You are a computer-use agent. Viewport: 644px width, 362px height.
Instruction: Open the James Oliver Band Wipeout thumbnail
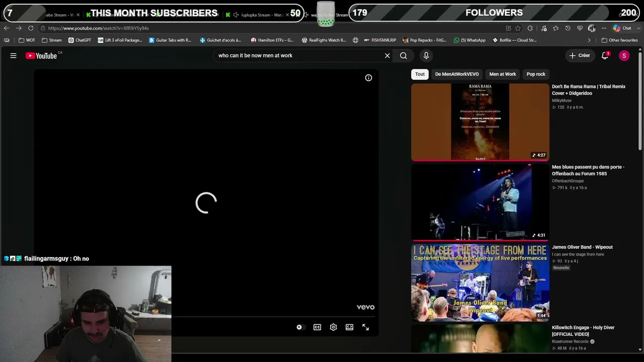[x=480, y=283]
